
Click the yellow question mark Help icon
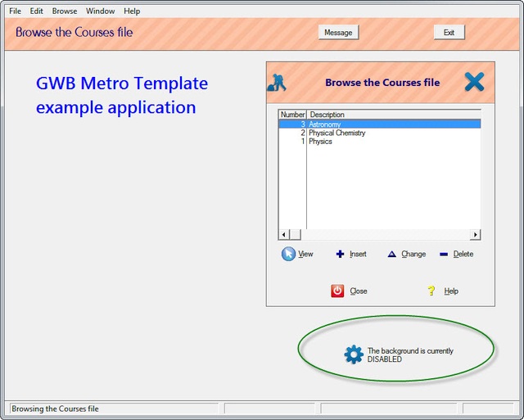coord(431,291)
